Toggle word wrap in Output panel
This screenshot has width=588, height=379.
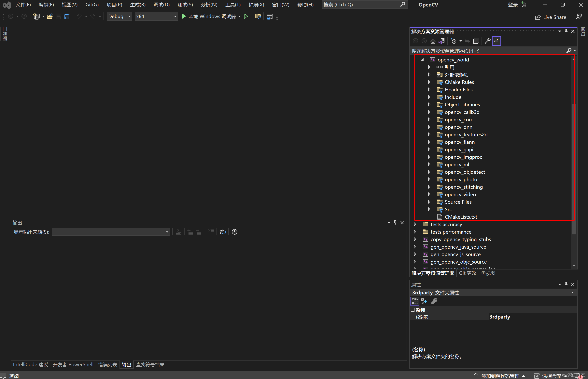coord(222,232)
